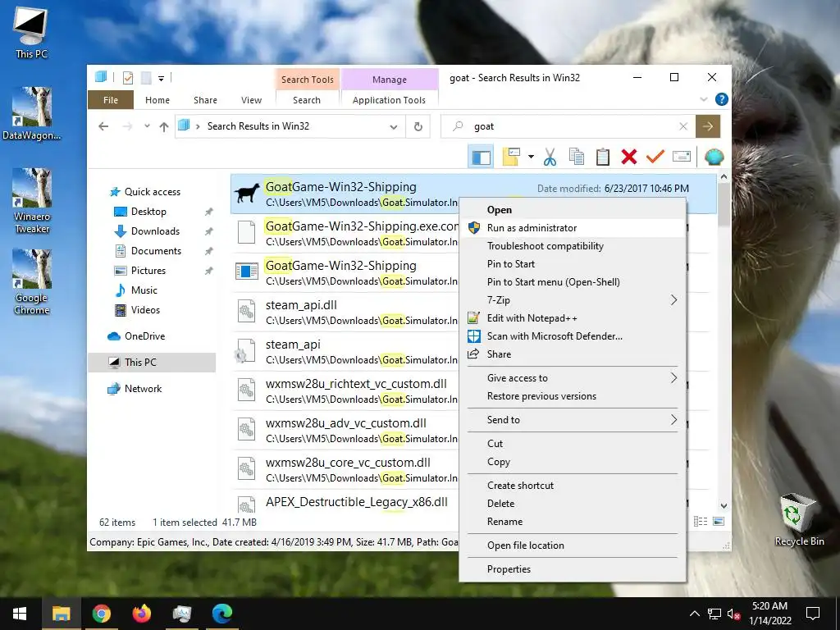This screenshot has height=630, width=840.
Task: Switch to the View ribbon tab
Action: tap(251, 100)
